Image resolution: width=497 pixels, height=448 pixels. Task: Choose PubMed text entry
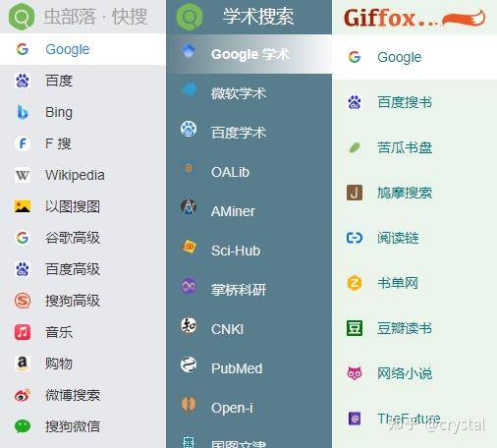[237, 368]
